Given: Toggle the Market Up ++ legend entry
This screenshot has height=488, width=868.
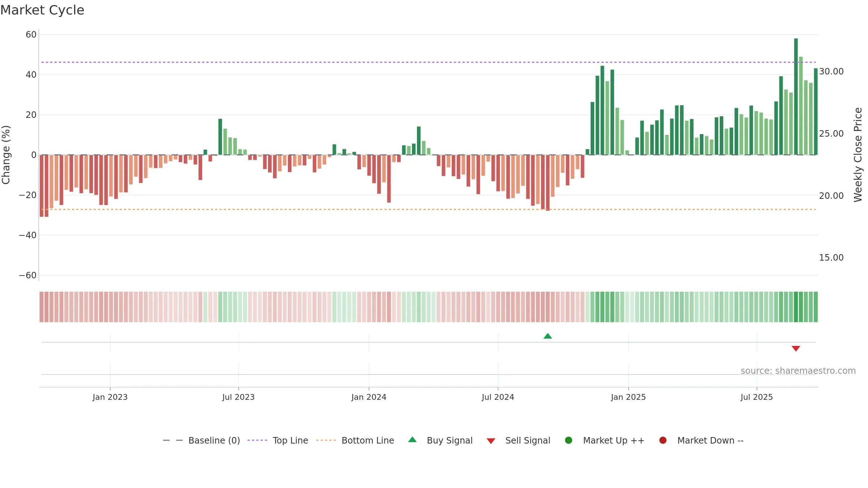Looking at the screenshot, I should click(x=605, y=440).
